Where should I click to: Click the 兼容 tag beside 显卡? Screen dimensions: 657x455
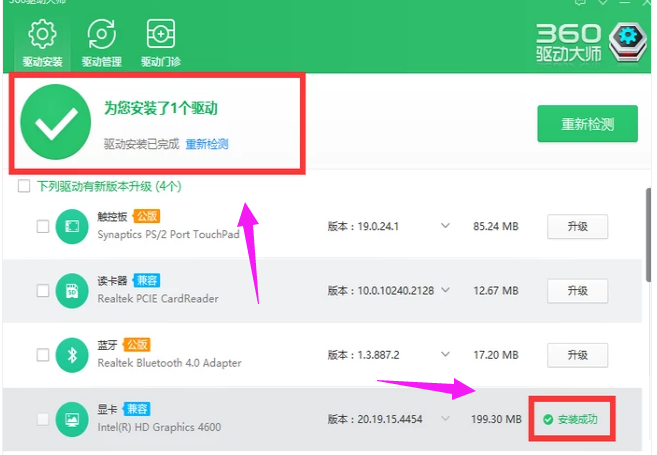[x=137, y=409]
